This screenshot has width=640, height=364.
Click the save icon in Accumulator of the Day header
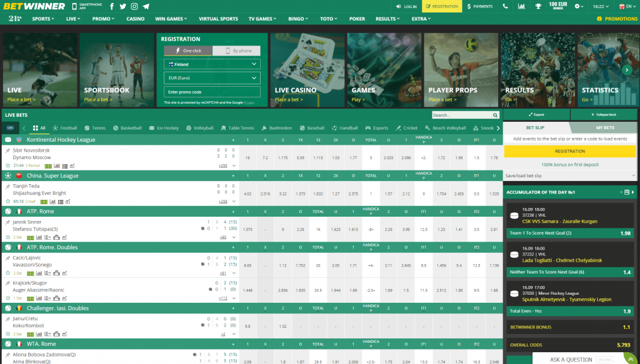coord(627,192)
